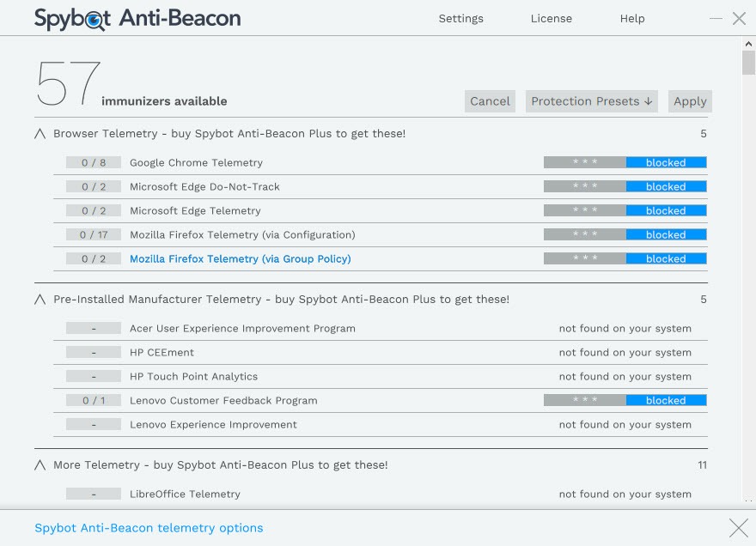The height and width of the screenshot is (546, 756).
Task: Click the Apply button
Action: click(690, 101)
